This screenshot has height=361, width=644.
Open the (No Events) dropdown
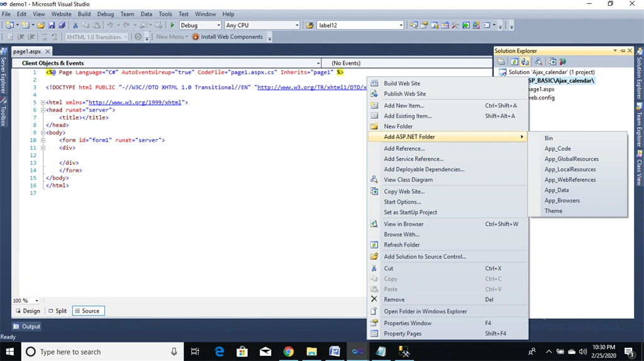[407, 64]
